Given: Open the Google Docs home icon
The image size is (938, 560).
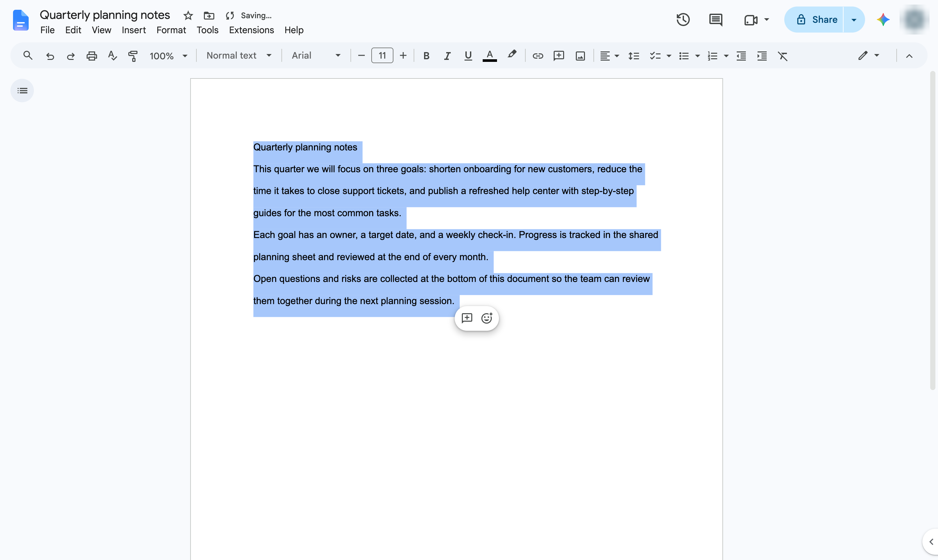Looking at the screenshot, I should pos(21,20).
